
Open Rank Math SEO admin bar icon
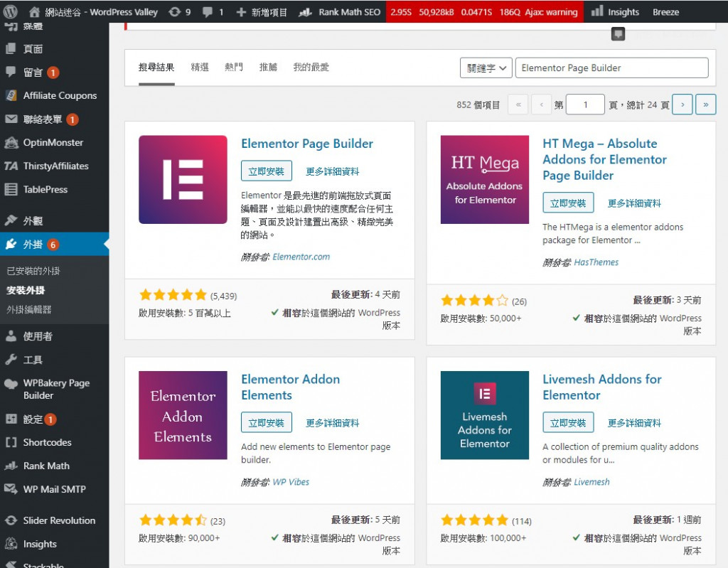pyautogui.click(x=305, y=12)
